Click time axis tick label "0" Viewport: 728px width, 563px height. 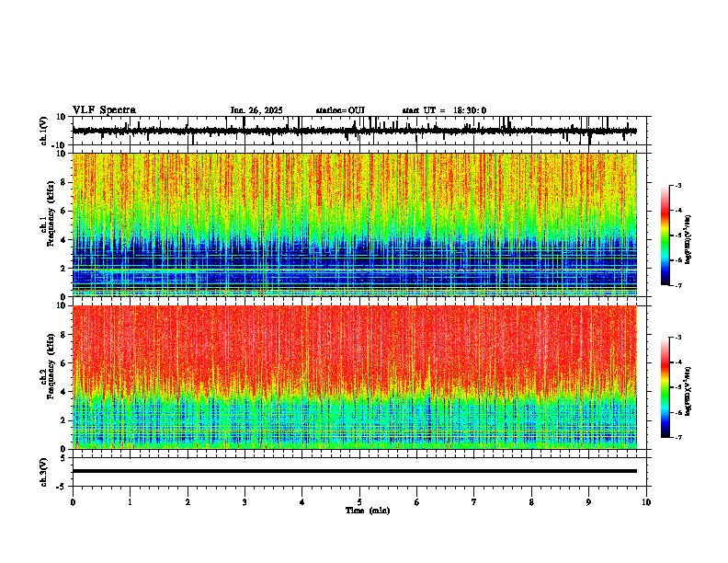(x=73, y=502)
